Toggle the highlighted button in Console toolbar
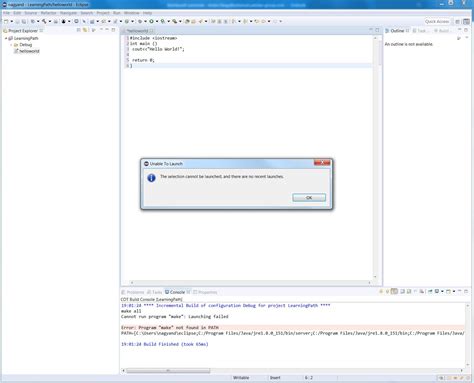The height and width of the screenshot is (383, 474). click(x=394, y=291)
